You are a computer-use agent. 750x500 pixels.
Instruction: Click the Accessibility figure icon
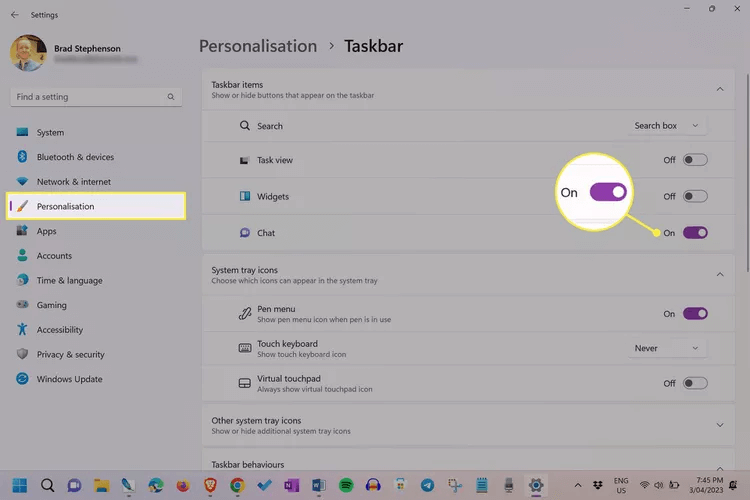pyautogui.click(x=22, y=329)
